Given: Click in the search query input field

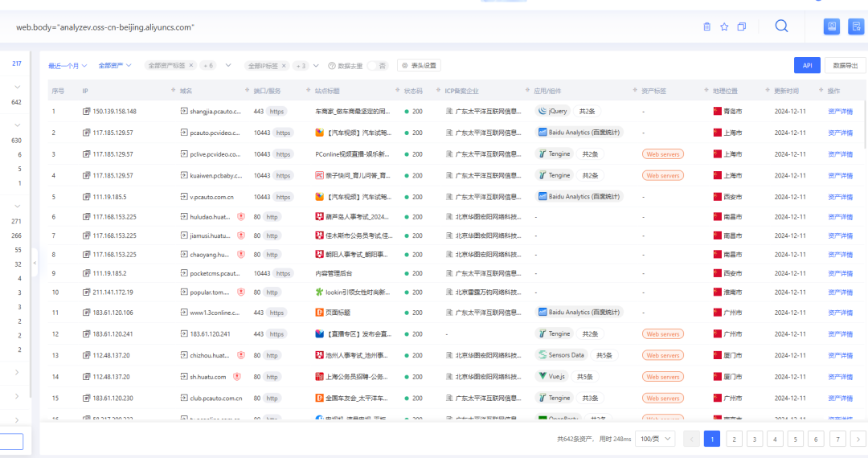Looking at the screenshot, I should point(321,27).
